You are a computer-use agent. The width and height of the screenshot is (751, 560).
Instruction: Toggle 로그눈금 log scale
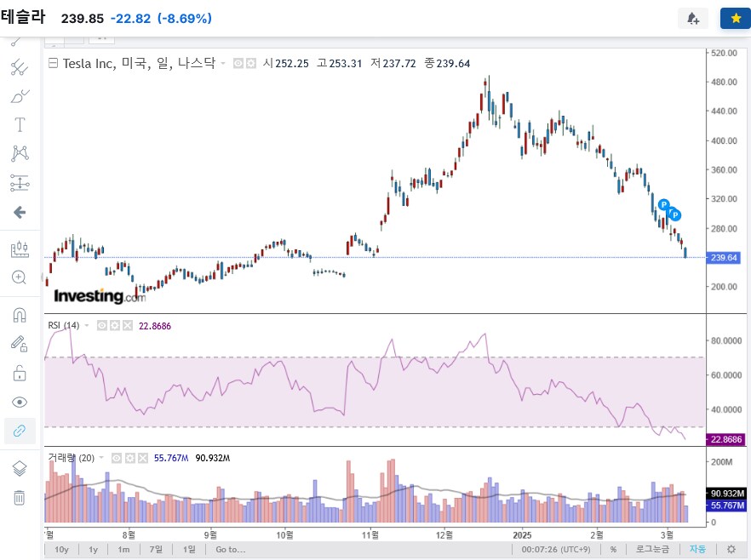[652, 550]
